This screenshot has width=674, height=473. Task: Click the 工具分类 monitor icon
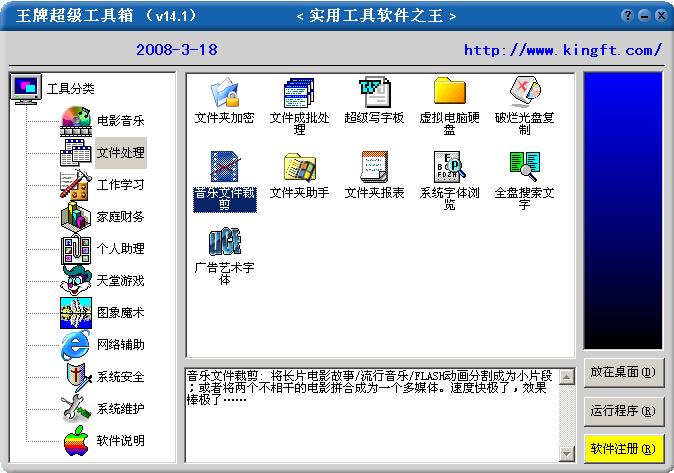(x=26, y=89)
